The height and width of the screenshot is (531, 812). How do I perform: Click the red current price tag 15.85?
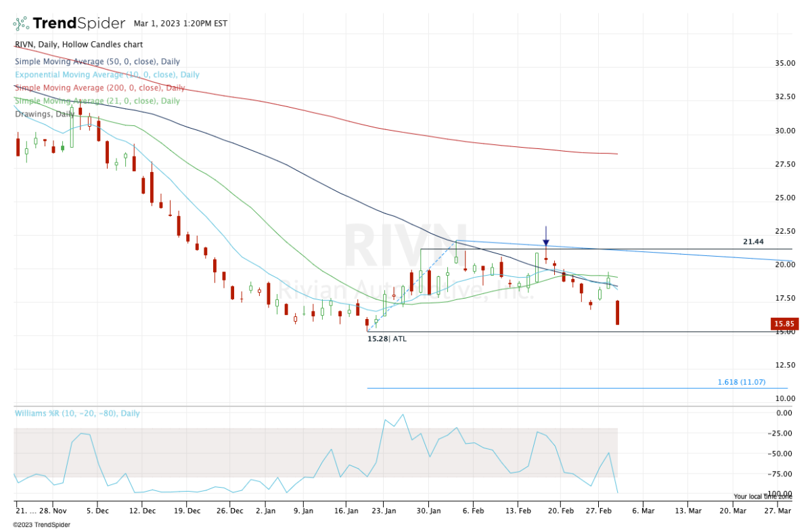(785, 324)
